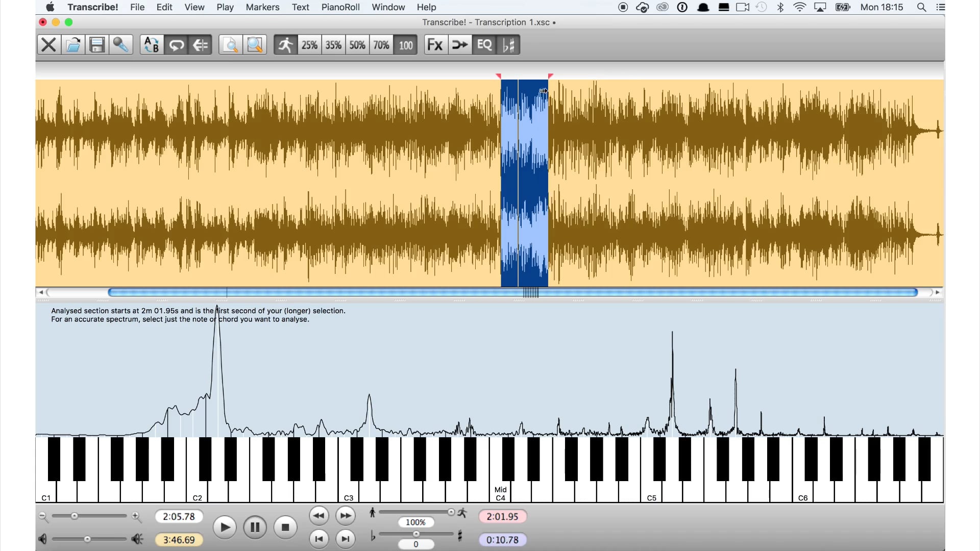980x551 pixels.
Task: Click the zoom out magnifier icon
Action: 43,517
